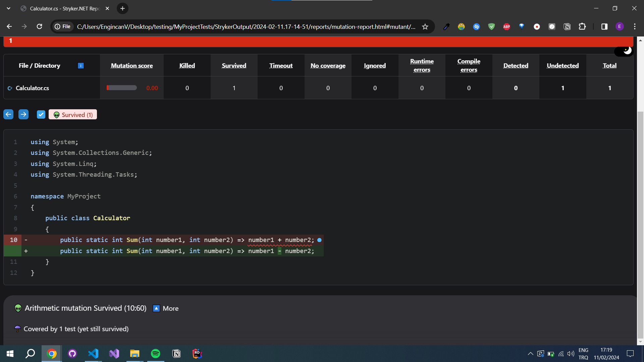This screenshot has height=362, width=644.
Task: Open Chrome's three-dot menu
Action: tap(635, 26)
